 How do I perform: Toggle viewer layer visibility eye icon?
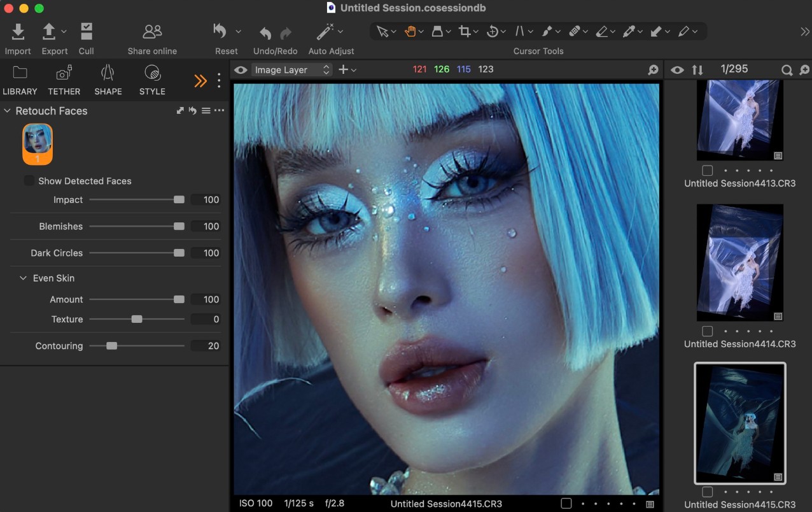tap(241, 70)
